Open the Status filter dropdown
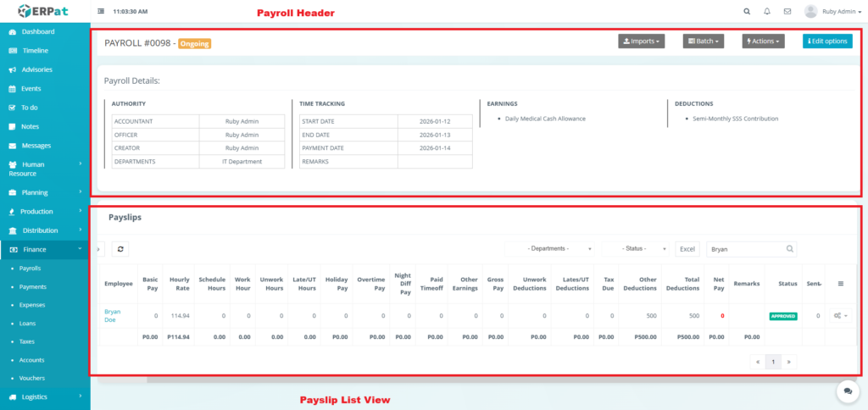Viewport: 868px width, 410px height. tap(636, 249)
